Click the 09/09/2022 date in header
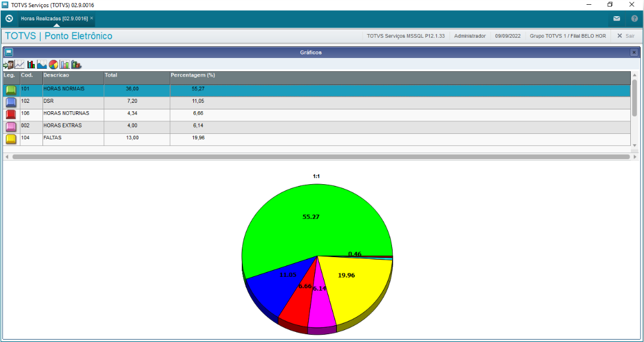The width and height of the screenshot is (644, 342). (508, 36)
